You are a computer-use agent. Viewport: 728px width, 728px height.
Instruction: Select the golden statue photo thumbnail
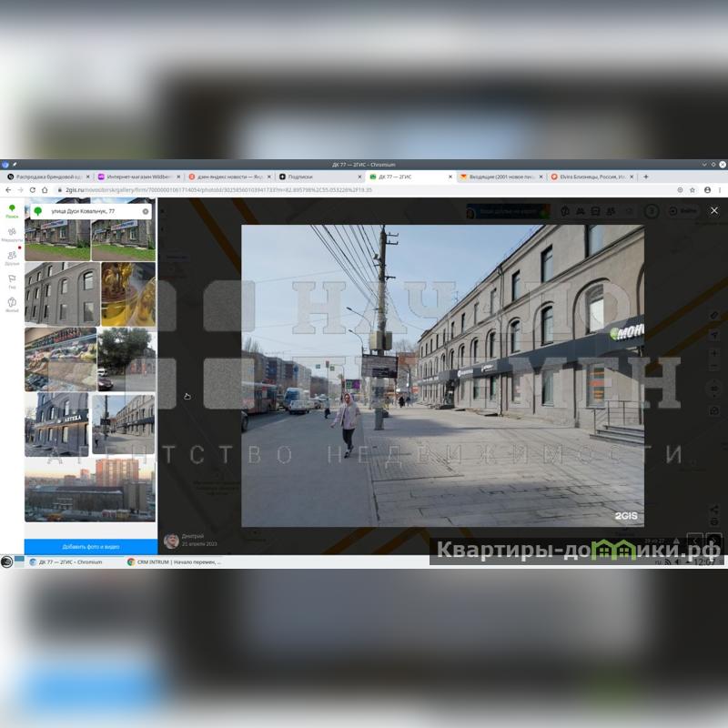[127, 294]
